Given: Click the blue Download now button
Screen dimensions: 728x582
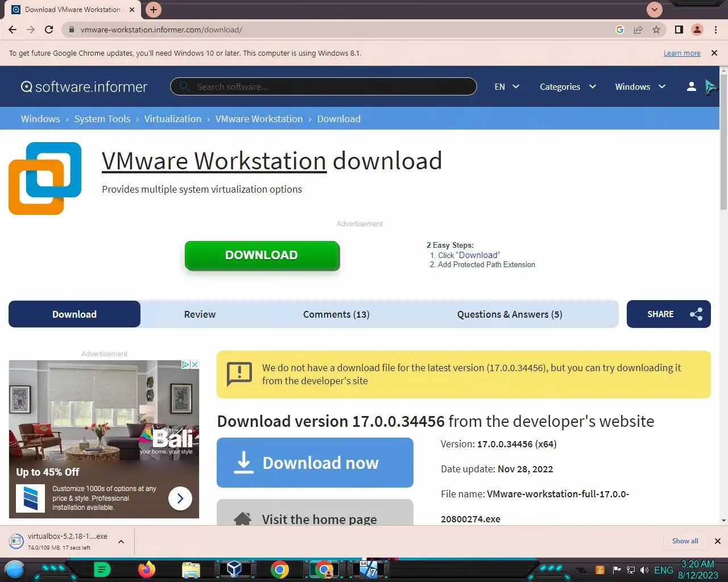Looking at the screenshot, I should coord(315,463).
